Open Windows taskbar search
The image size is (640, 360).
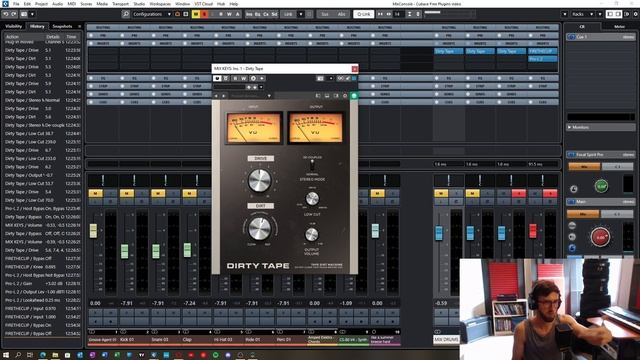18,355
